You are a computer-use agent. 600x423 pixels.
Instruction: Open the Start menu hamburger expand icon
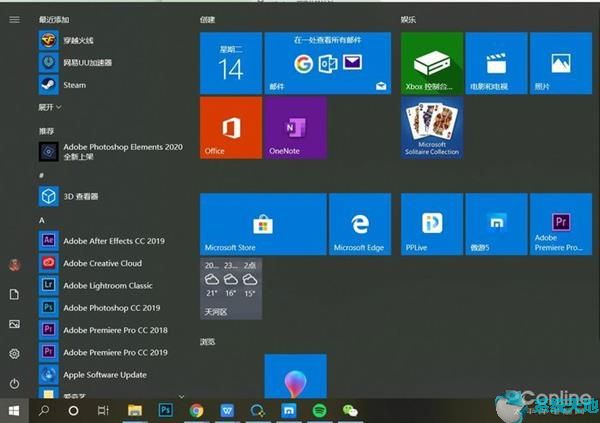pos(15,20)
